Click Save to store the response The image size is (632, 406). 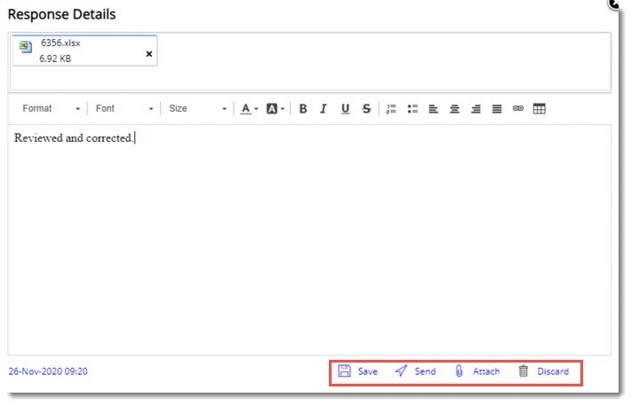358,371
